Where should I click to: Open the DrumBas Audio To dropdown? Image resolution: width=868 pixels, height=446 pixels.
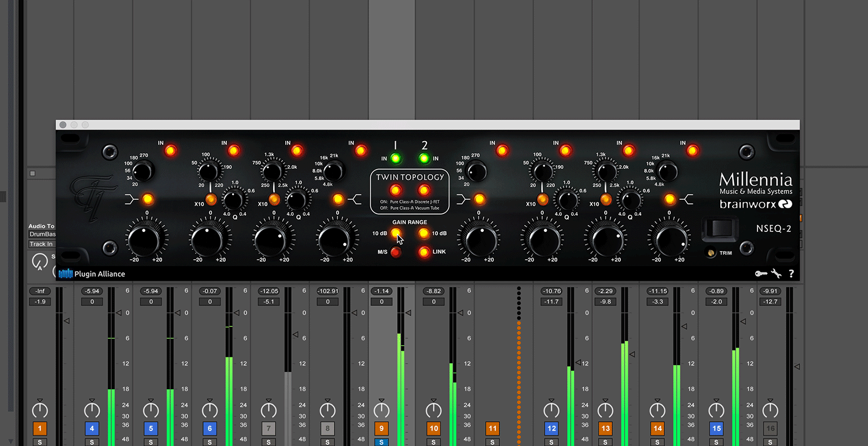coord(42,234)
